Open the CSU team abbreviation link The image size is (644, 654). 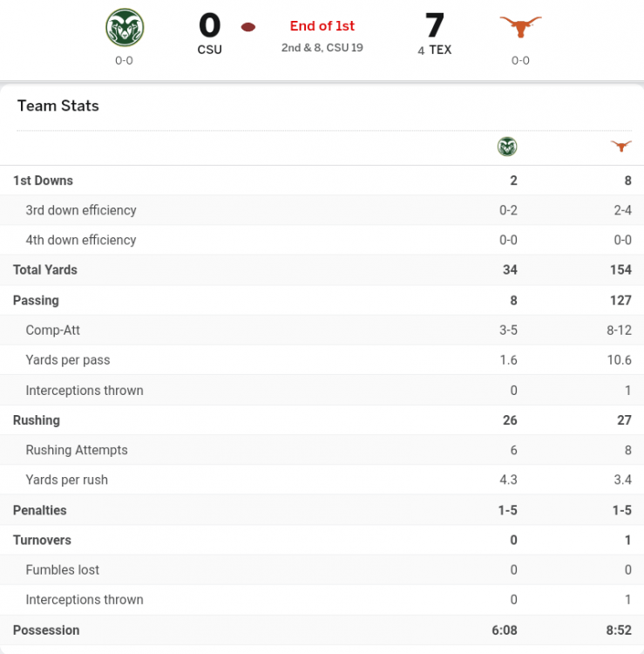(x=209, y=50)
